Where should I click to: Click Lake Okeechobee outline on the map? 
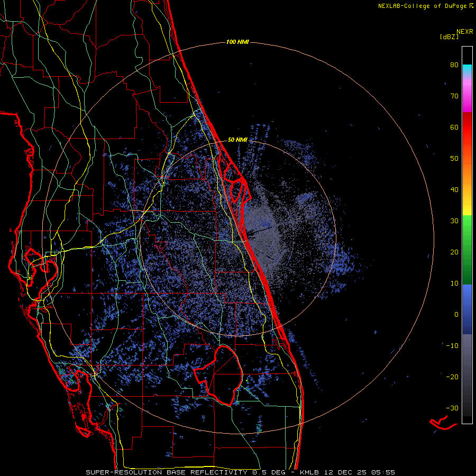click(x=218, y=375)
